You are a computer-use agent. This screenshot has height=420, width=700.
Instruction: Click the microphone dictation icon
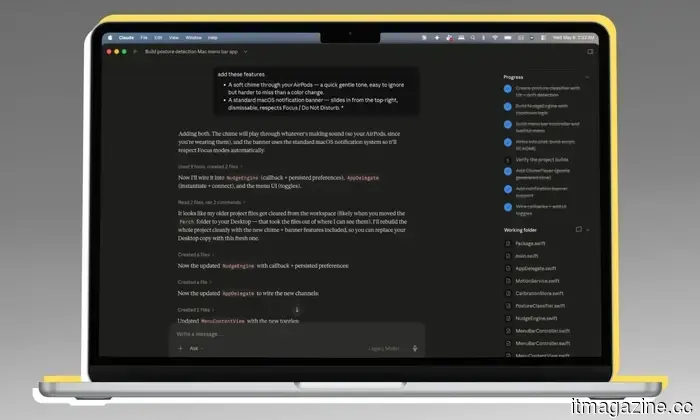point(415,349)
